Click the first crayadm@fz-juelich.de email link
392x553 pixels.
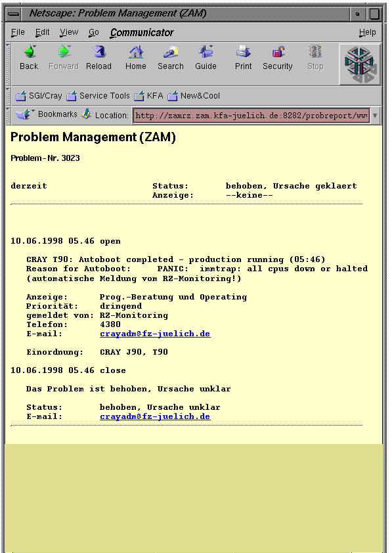(155, 334)
